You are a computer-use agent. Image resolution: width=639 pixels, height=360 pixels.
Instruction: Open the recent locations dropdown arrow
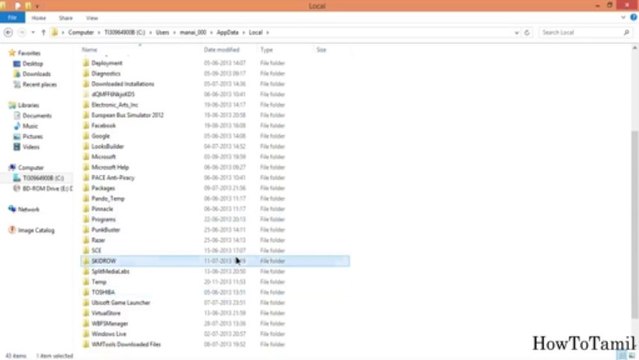point(33,33)
